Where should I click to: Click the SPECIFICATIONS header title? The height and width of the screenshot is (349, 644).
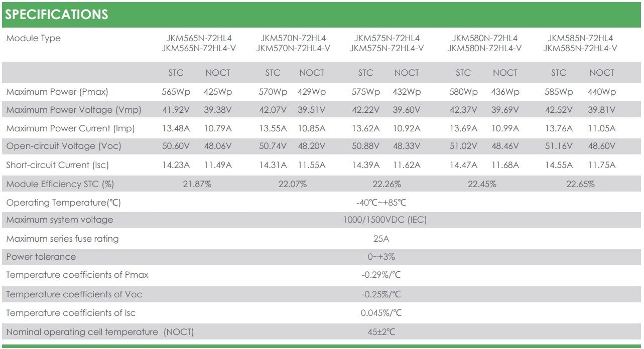[57, 15]
